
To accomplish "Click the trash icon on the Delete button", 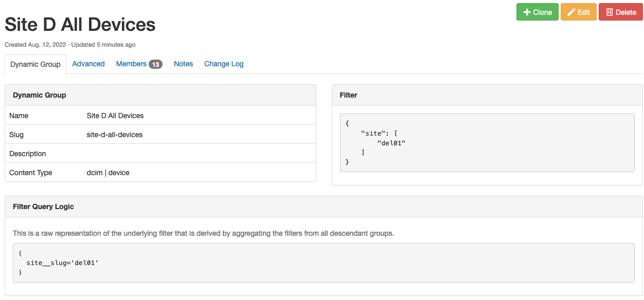I will point(610,12).
